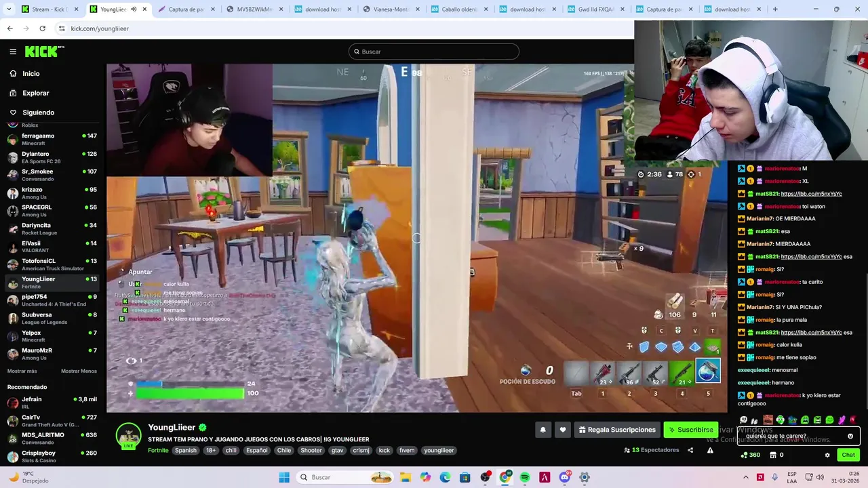Open SPACEGRL channel in the sidebar
Screen dimensions: 868x488
point(52,211)
